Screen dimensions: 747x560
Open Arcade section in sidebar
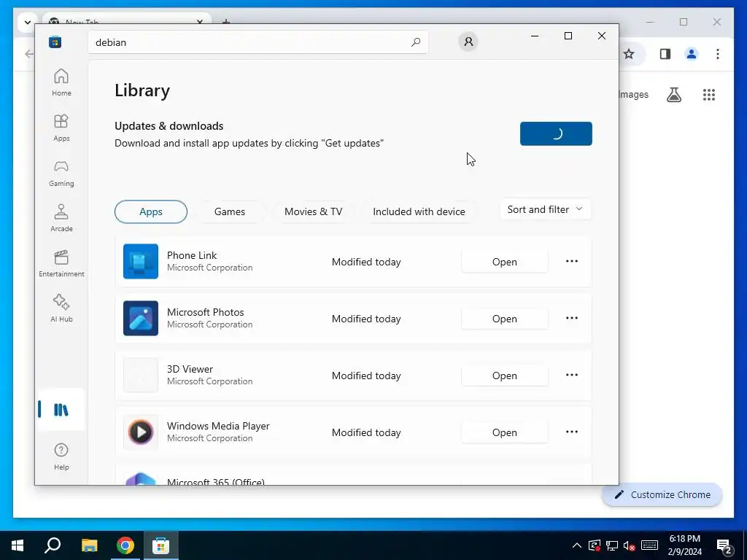pos(61,218)
